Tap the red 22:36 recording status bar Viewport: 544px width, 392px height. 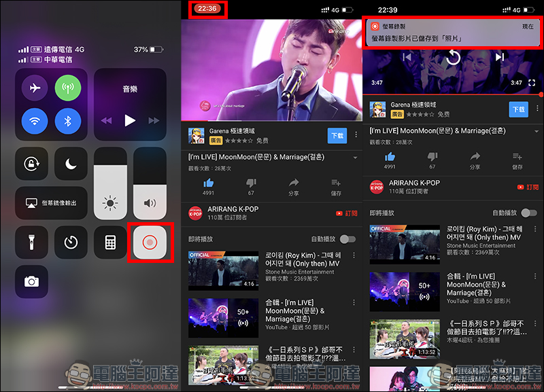205,9
